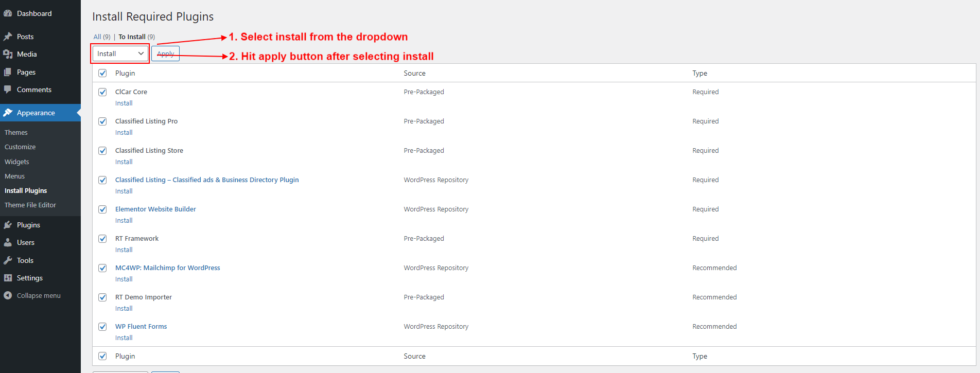Click the RT Demo Importer plugin name
Screen dimensions: 980x373
tap(144, 297)
